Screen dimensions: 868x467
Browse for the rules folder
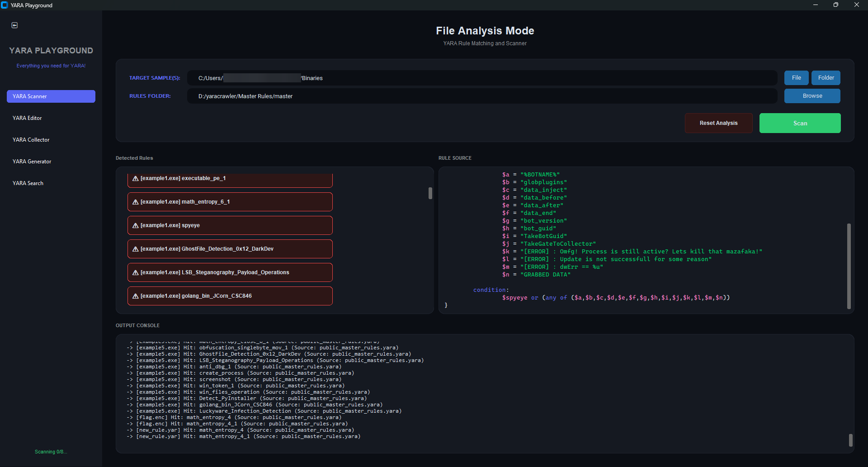point(812,96)
